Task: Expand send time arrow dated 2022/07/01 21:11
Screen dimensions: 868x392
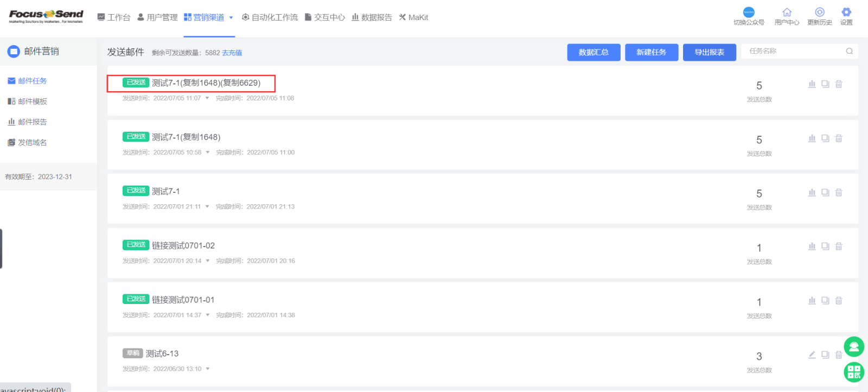Action: pyautogui.click(x=207, y=207)
